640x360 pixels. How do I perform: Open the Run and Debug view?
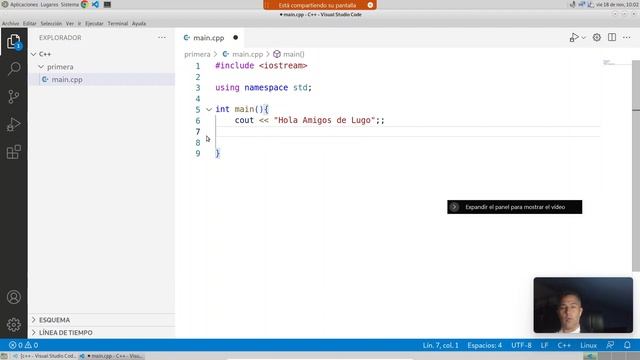coord(13,124)
